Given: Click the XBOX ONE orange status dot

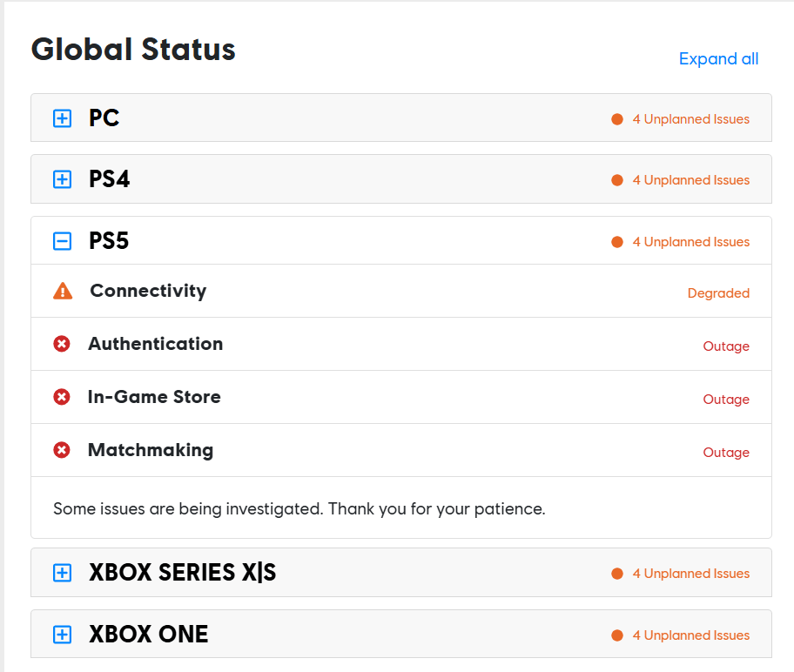Looking at the screenshot, I should [x=617, y=635].
